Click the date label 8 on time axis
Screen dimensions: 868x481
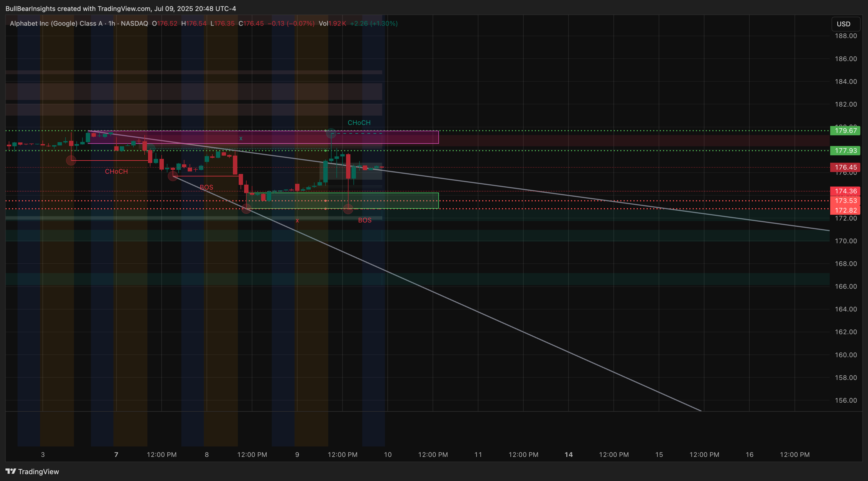pyautogui.click(x=207, y=455)
